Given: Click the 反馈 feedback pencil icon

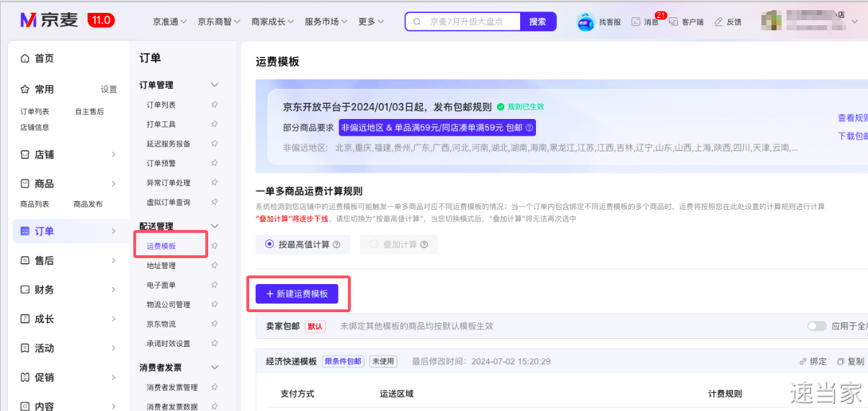Looking at the screenshot, I should tap(718, 22).
